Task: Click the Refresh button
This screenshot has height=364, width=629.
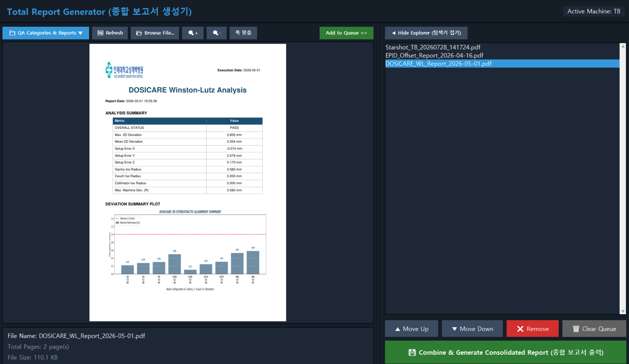Action: pos(110,33)
